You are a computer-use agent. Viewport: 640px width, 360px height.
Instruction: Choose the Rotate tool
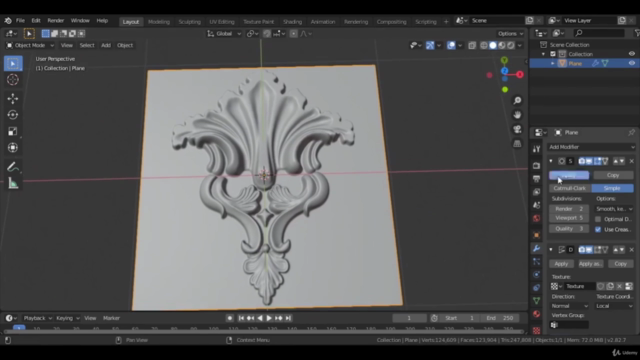(x=13, y=115)
